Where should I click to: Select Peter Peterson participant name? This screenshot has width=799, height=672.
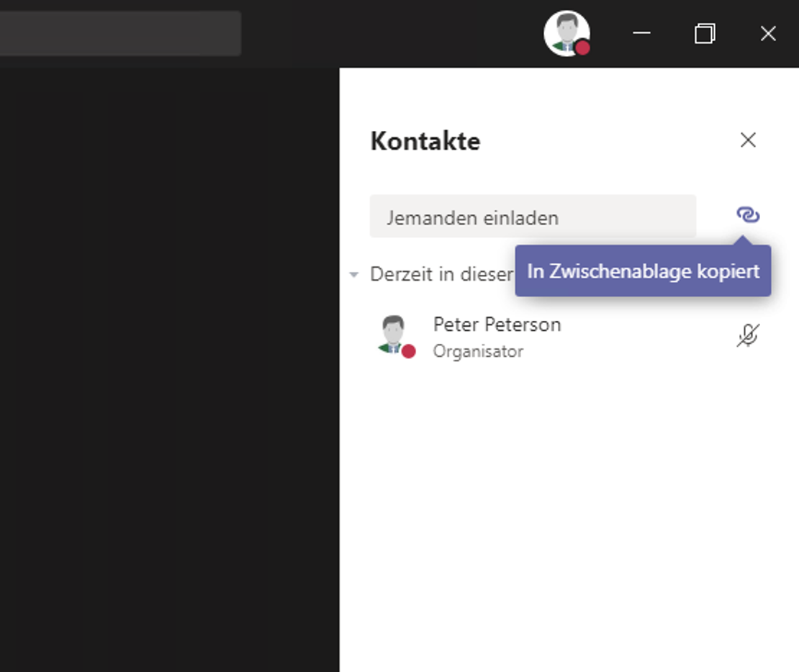click(x=497, y=324)
